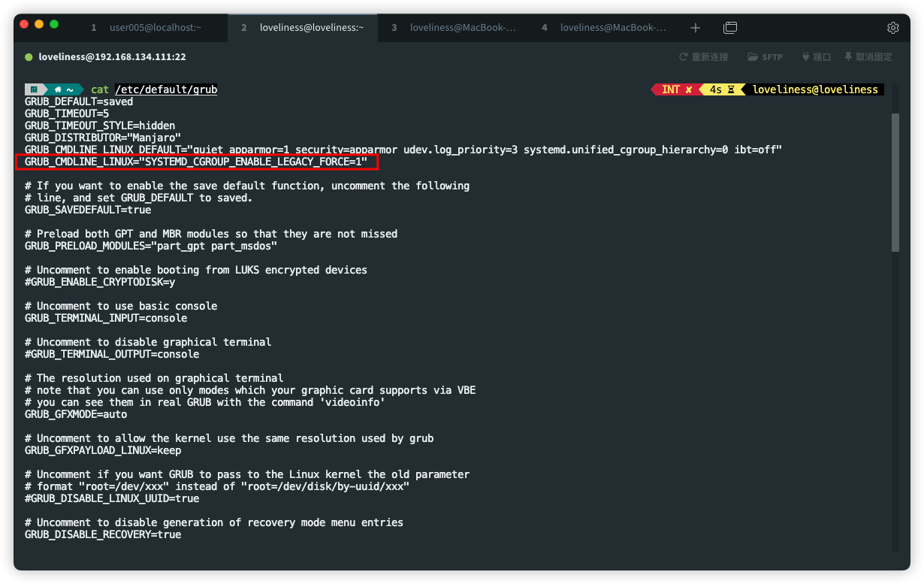Select tab 2 loveliness@loveliness

tap(303, 28)
